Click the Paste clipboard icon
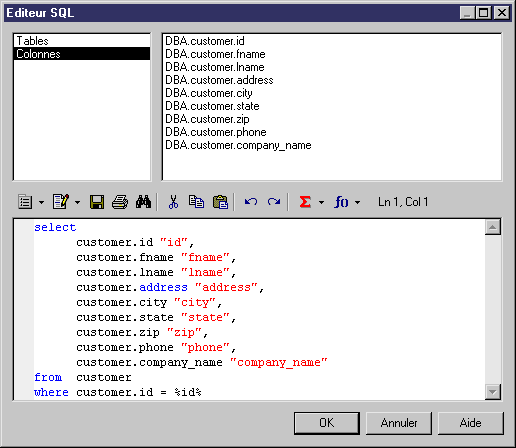 [220, 202]
